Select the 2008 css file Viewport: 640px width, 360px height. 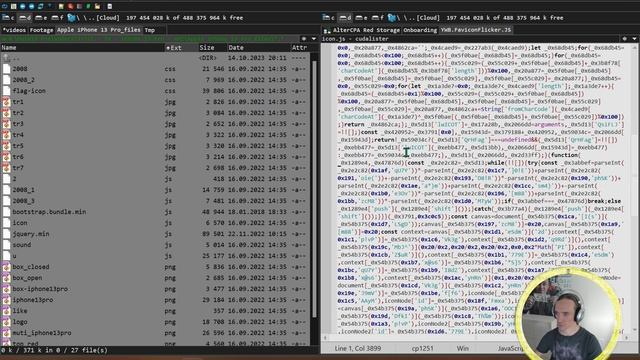(x=155, y=69)
